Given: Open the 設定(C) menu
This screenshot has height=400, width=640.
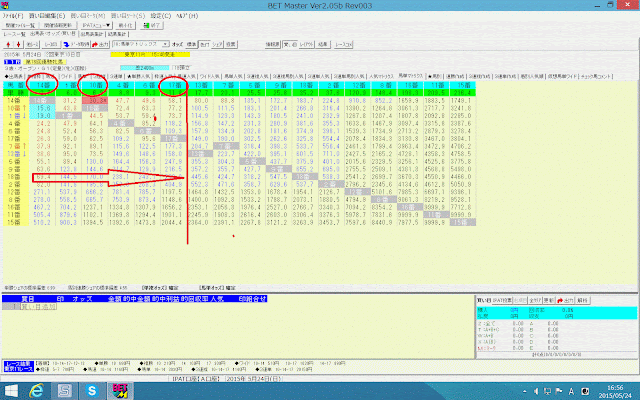Looking at the screenshot, I should (160, 16).
